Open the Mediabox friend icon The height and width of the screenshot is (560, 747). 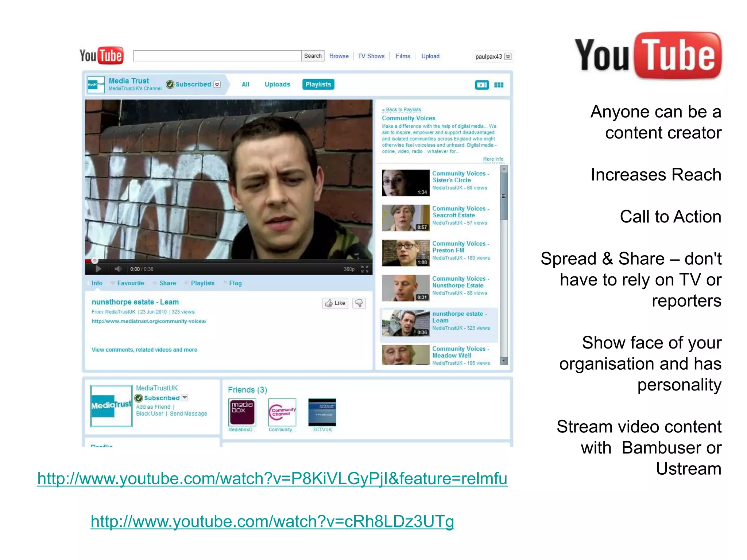pos(242,412)
